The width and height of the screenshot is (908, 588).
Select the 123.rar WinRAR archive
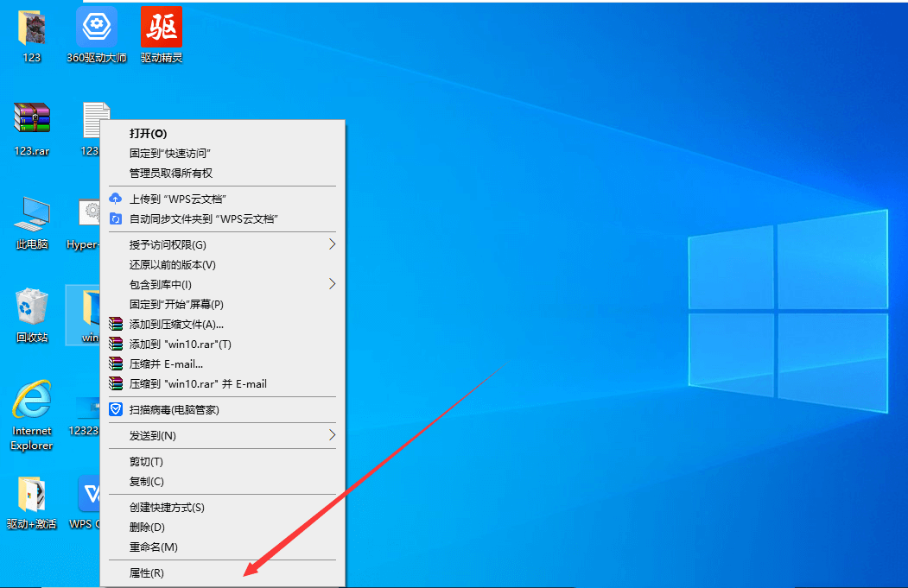pos(32,121)
